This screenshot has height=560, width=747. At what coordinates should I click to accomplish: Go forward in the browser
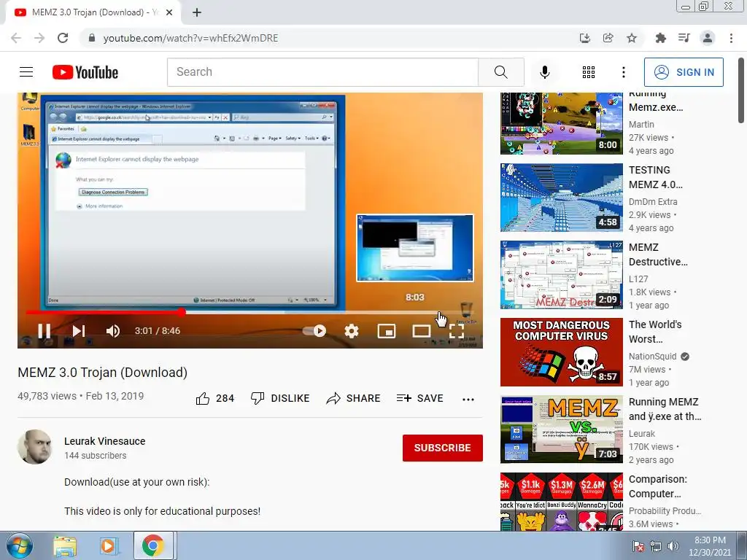[x=39, y=38]
